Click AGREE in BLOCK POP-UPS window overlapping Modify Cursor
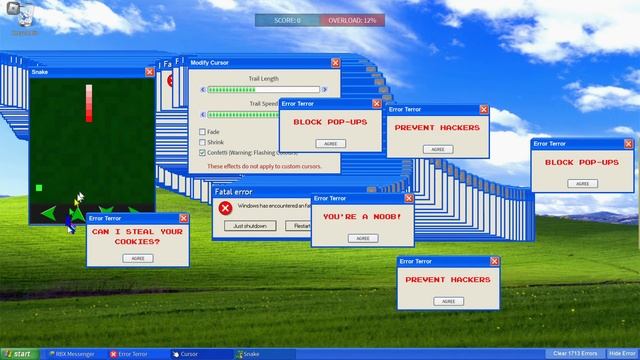This screenshot has width=640, height=360. 331,144
